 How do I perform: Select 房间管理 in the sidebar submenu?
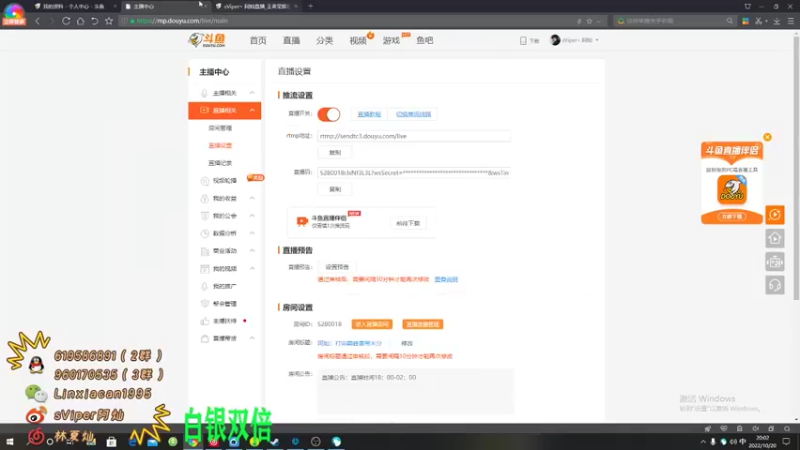click(220, 128)
